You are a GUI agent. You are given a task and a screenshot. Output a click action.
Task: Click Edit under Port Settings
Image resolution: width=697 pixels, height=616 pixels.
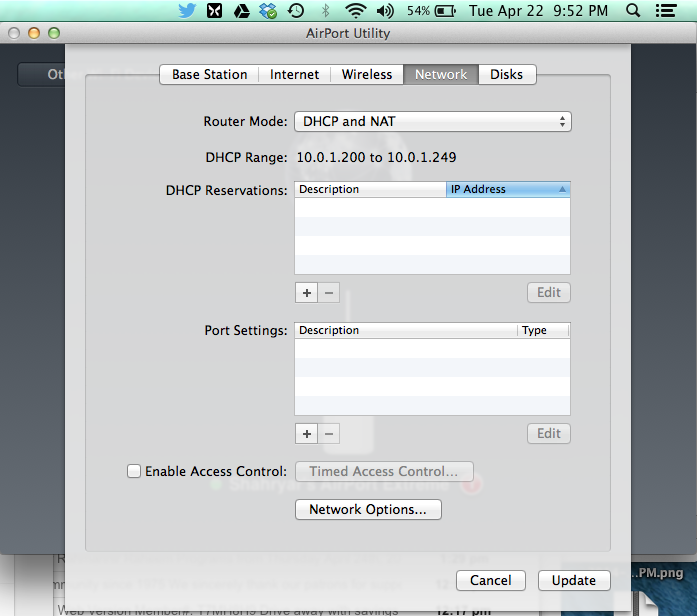pos(549,433)
